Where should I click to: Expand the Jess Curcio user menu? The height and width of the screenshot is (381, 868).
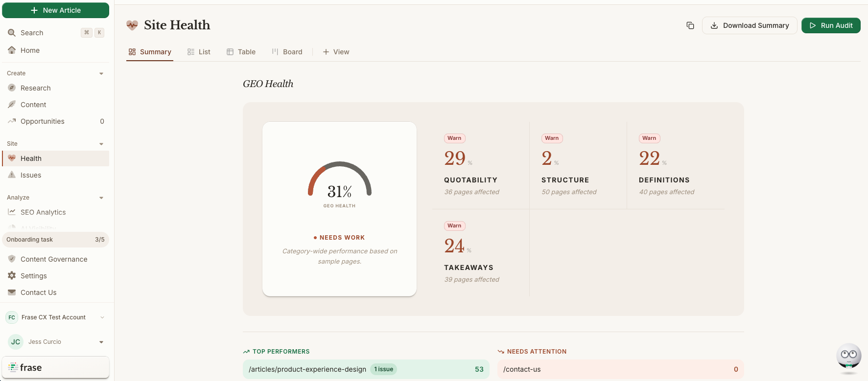coord(101,342)
